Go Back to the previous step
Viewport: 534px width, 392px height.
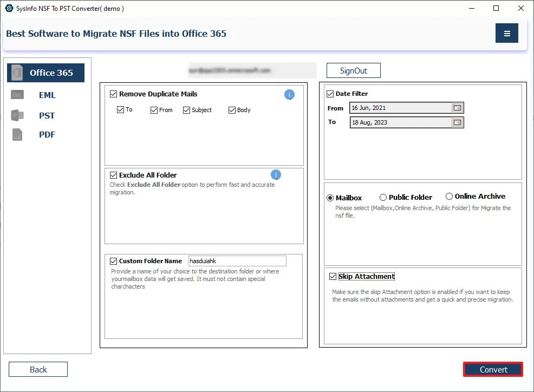pyautogui.click(x=38, y=369)
